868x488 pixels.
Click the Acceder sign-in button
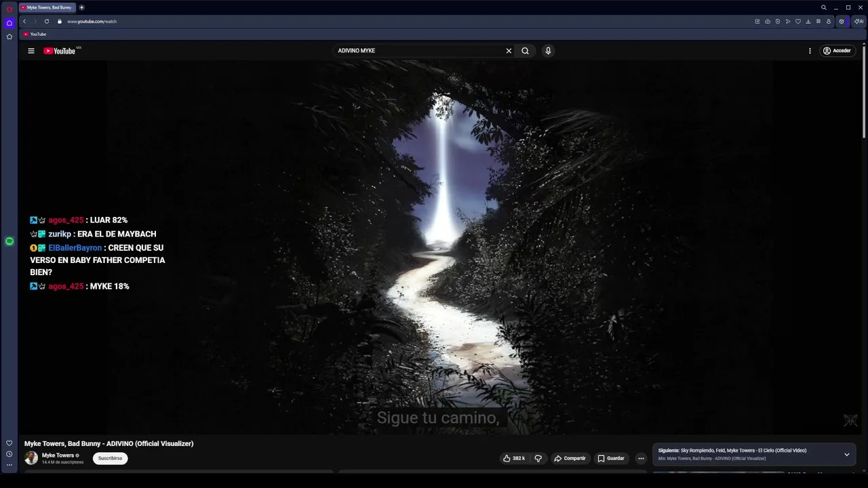click(x=838, y=51)
